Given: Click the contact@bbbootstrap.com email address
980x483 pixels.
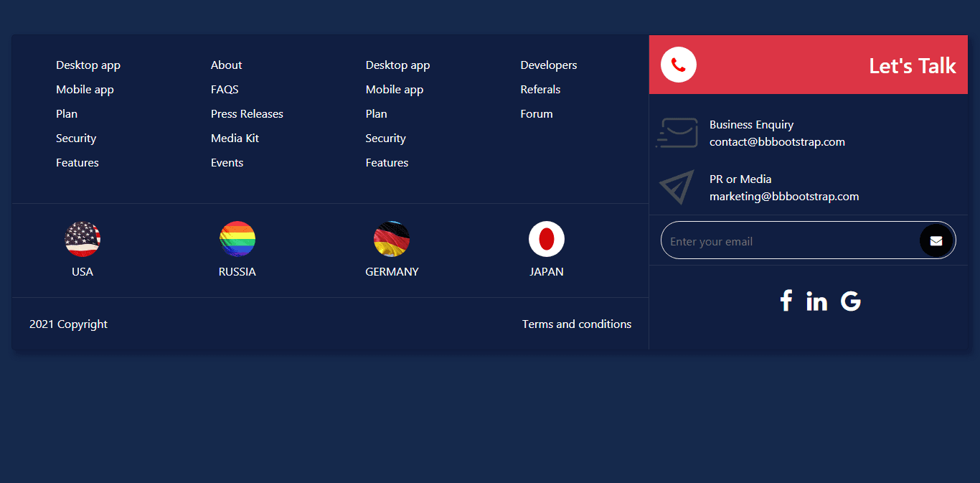Looking at the screenshot, I should pos(777,141).
